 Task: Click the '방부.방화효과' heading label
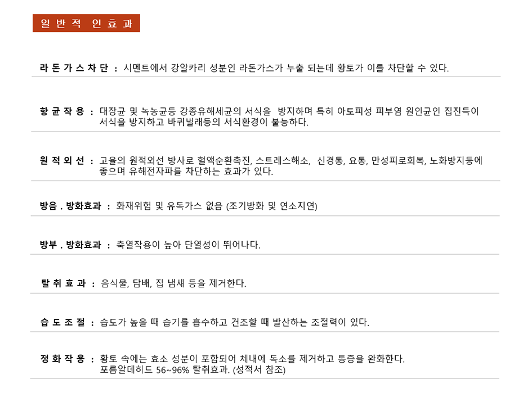click(x=71, y=245)
